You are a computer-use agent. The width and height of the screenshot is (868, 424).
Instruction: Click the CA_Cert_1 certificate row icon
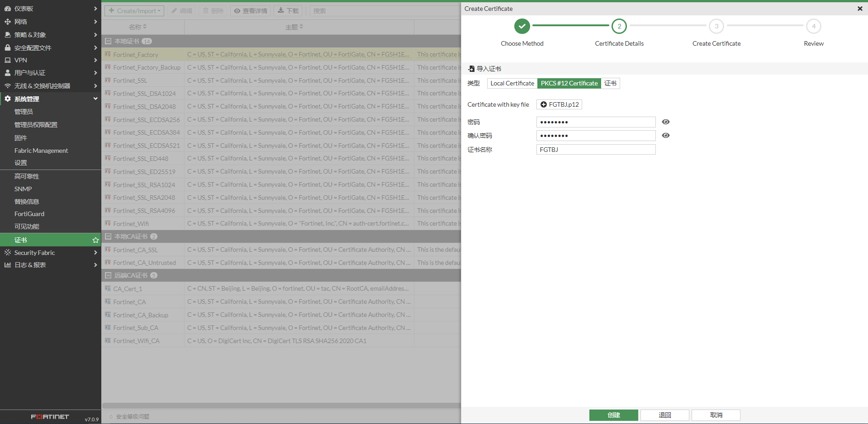pos(108,288)
